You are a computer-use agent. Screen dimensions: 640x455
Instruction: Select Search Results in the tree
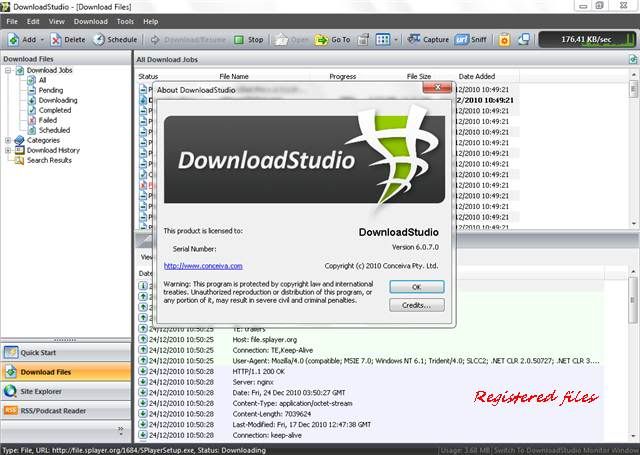[49, 160]
